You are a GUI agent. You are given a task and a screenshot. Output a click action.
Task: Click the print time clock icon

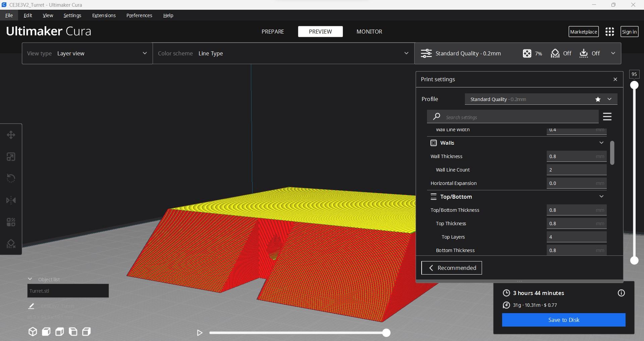(506, 293)
